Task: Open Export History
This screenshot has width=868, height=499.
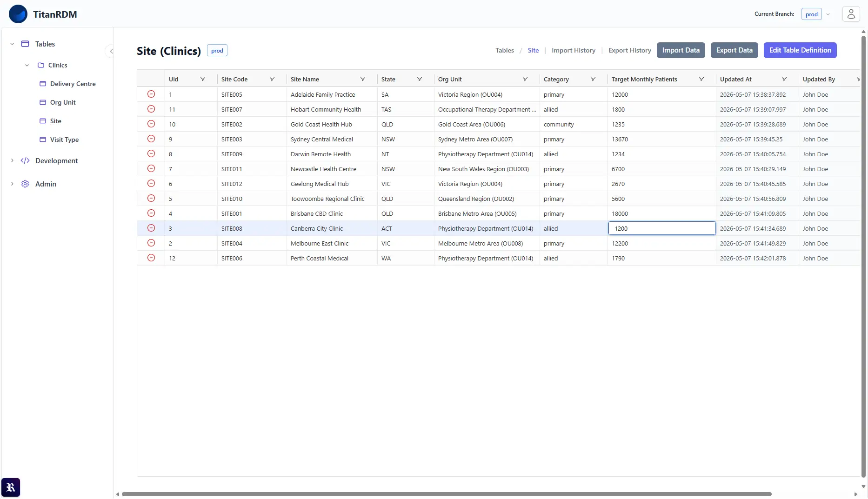Action: click(630, 50)
